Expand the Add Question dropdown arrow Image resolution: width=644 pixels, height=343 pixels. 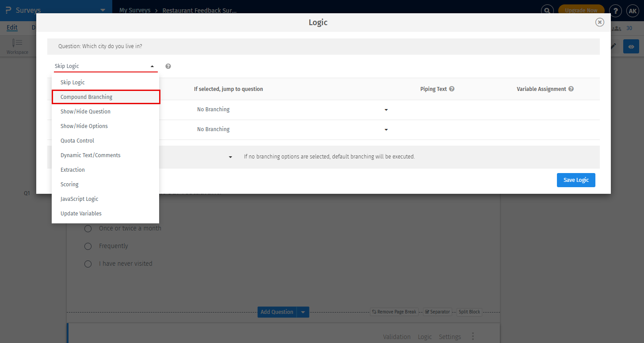click(x=303, y=312)
